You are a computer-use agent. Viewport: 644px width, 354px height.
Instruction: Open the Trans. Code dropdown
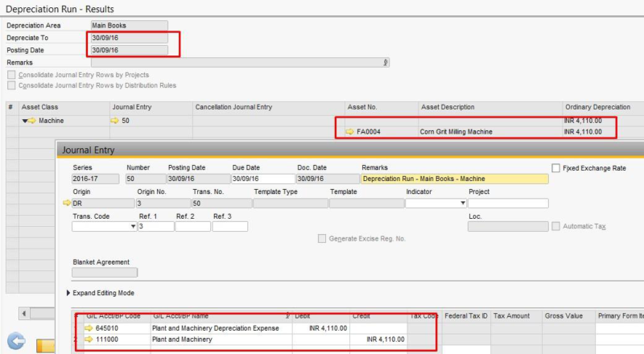tap(133, 227)
